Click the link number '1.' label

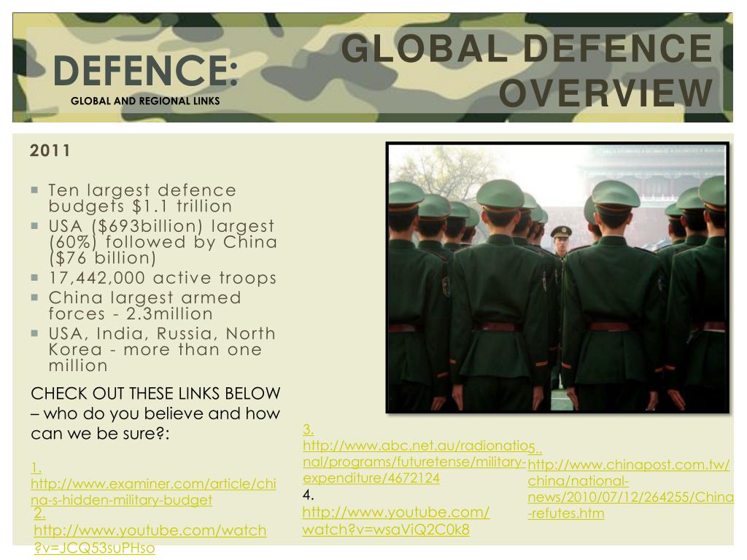click(36, 467)
